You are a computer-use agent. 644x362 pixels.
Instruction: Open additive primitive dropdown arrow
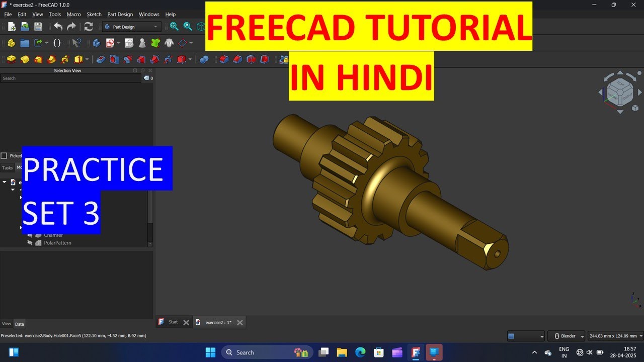(x=87, y=59)
